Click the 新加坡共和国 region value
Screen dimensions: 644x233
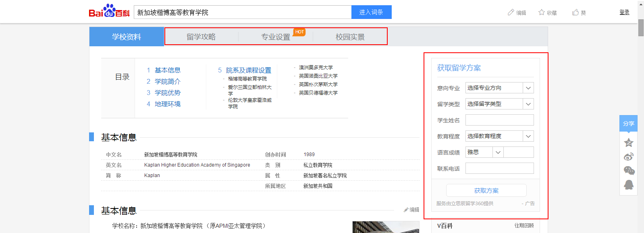(x=318, y=186)
